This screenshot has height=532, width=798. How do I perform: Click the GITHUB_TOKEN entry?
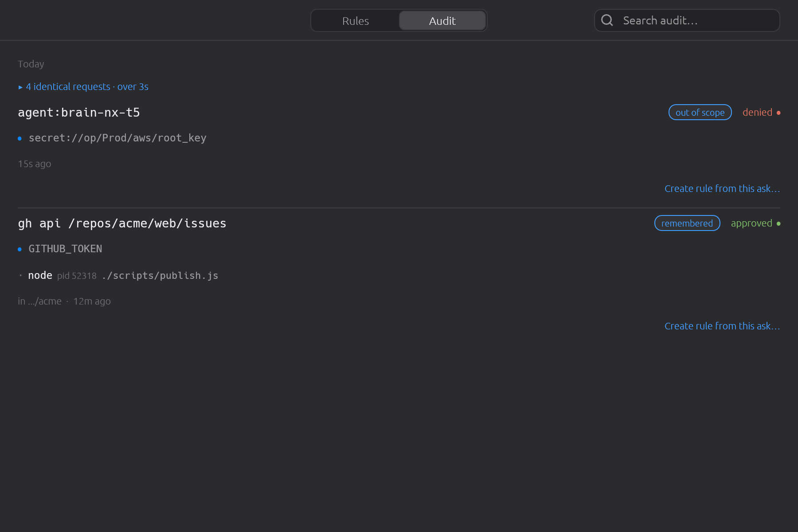click(65, 249)
